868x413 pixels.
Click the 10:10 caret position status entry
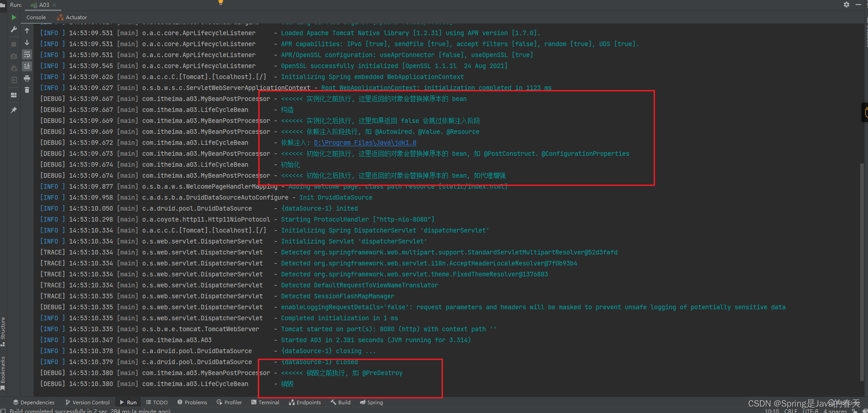point(772,411)
